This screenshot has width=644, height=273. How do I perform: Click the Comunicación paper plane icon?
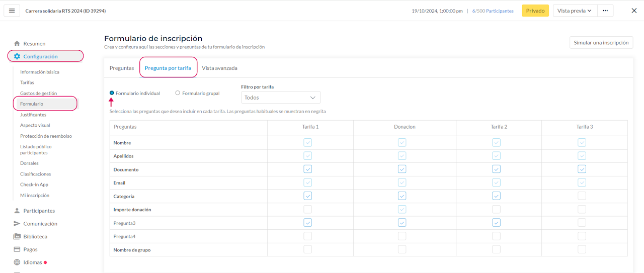coord(17,224)
